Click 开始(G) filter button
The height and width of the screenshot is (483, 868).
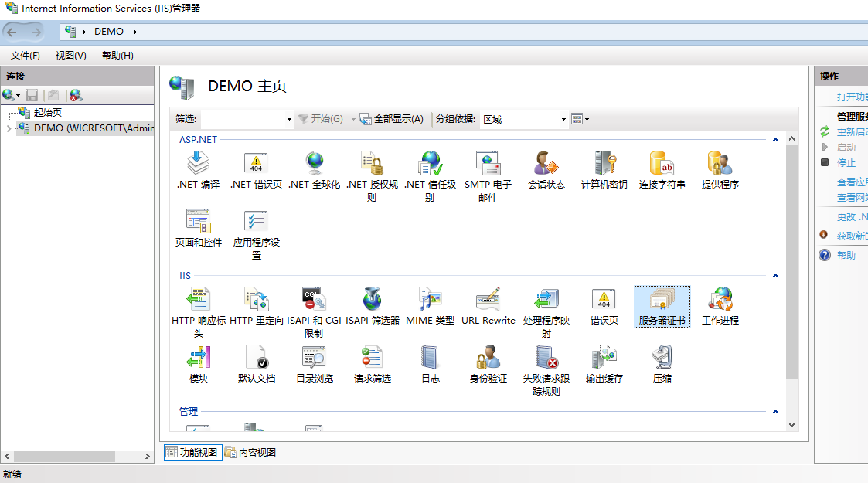[321, 119]
